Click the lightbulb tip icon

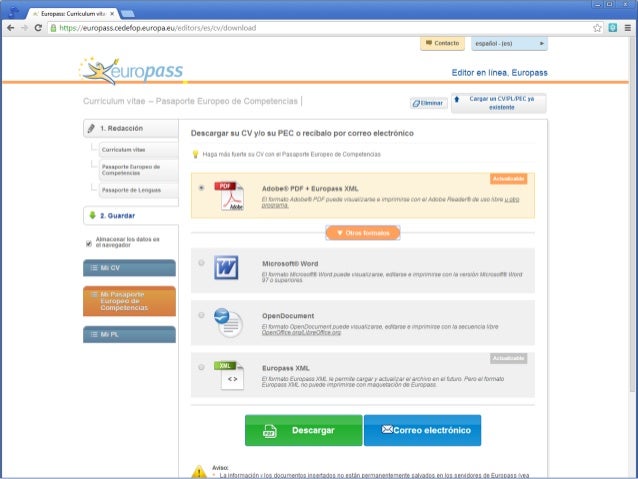tap(195, 154)
